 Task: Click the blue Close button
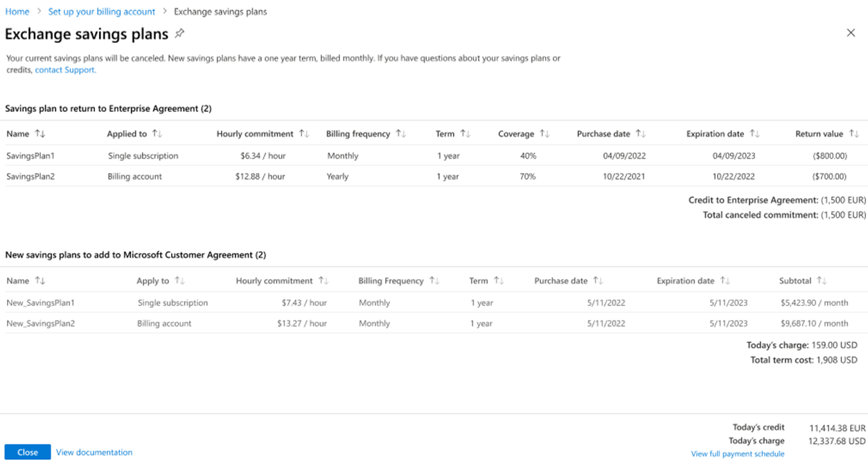click(28, 452)
